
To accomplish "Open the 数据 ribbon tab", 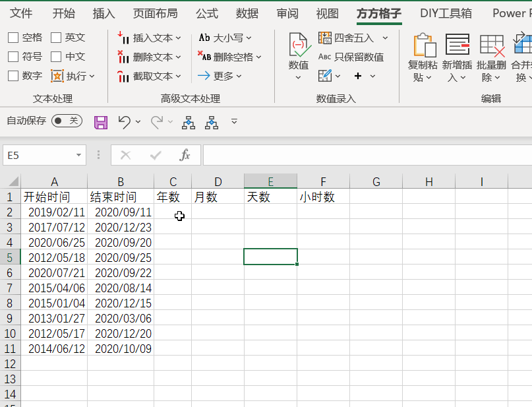I will pos(247,13).
